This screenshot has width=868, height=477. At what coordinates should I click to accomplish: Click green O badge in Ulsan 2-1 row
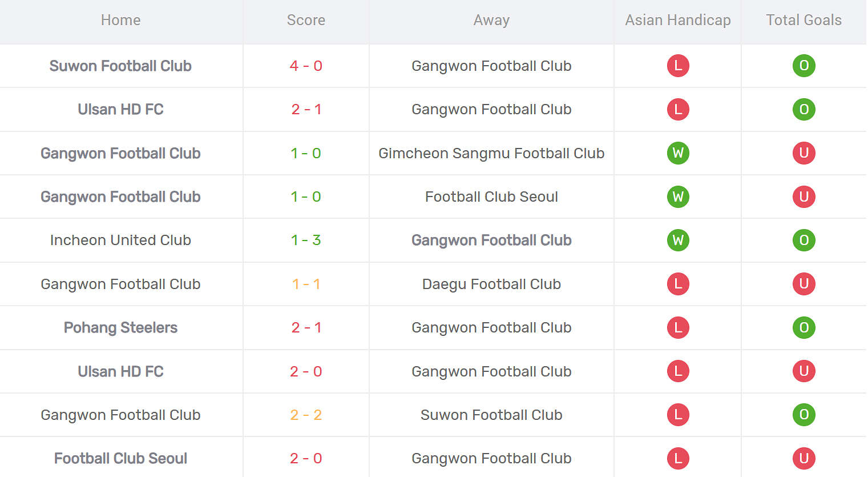coord(804,109)
